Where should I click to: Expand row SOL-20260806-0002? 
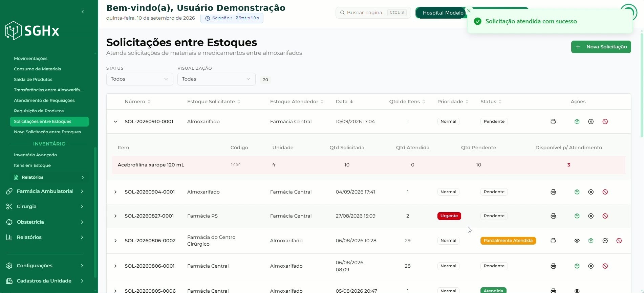[115, 241]
